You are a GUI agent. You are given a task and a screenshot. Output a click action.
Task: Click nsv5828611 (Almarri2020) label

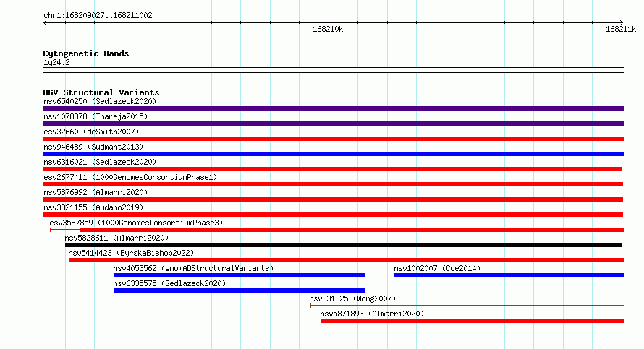pyautogui.click(x=116, y=238)
